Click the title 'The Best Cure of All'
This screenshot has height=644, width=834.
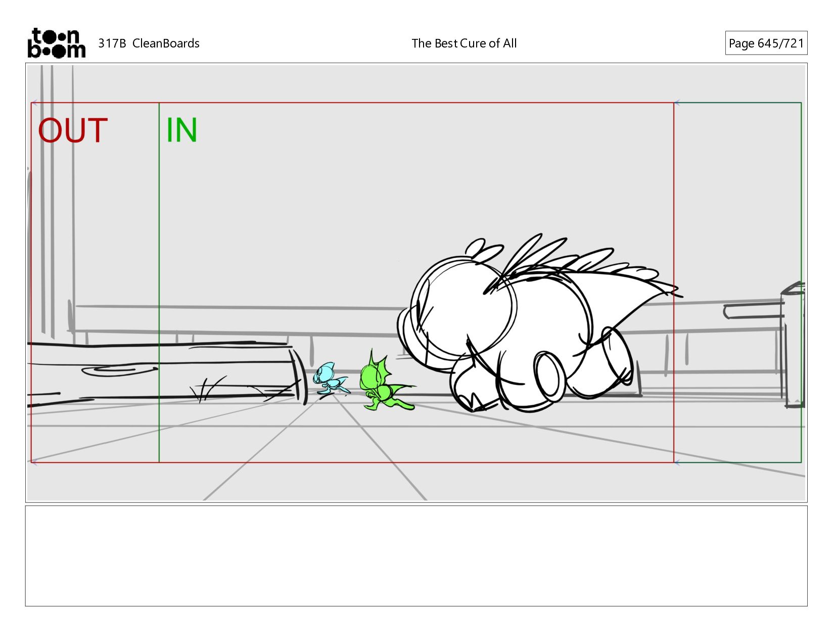click(464, 43)
